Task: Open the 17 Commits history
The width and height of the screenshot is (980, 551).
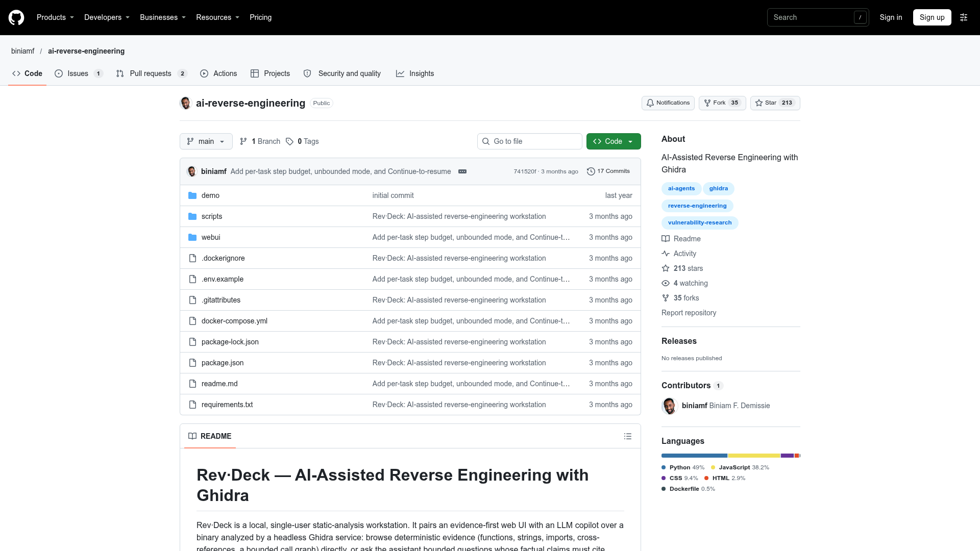Action: point(608,171)
